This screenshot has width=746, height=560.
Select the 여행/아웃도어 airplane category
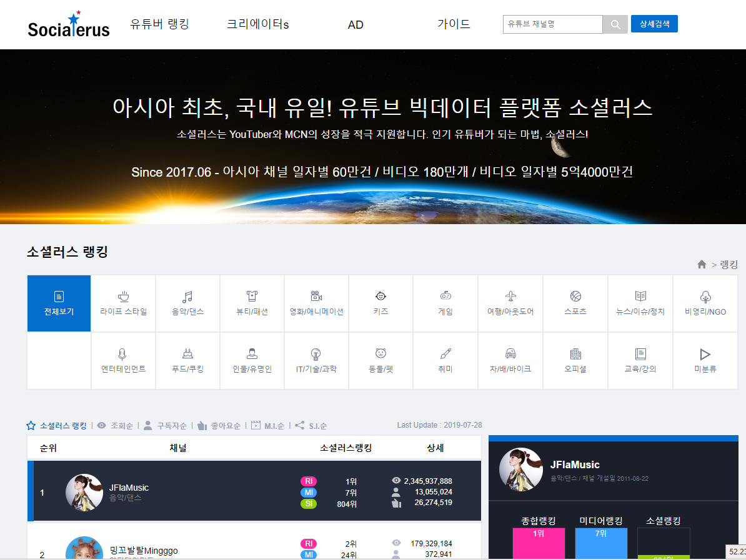(510, 303)
